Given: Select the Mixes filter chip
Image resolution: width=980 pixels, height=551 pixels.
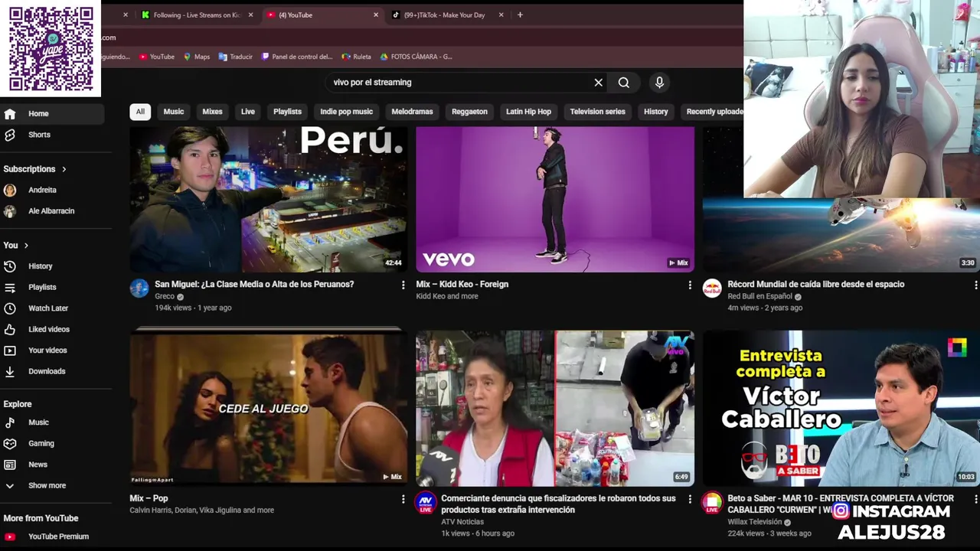Looking at the screenshot, I should coord(212,112).
